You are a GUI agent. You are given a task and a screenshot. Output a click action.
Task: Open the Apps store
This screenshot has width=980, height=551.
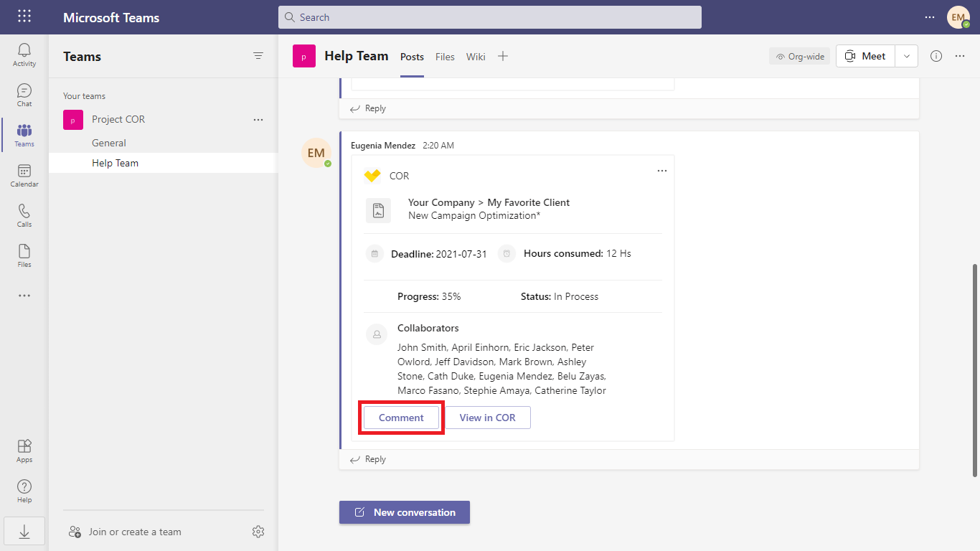click(24, 451)
